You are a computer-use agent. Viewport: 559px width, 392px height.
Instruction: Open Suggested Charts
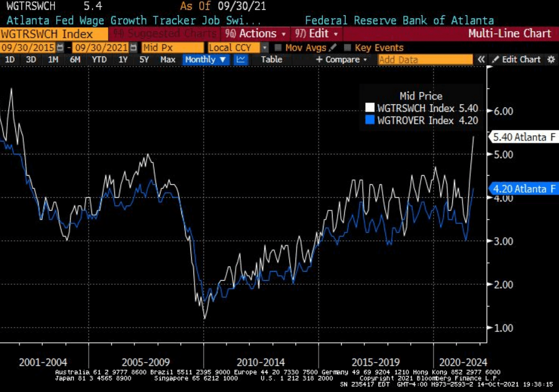pos(165,34)
